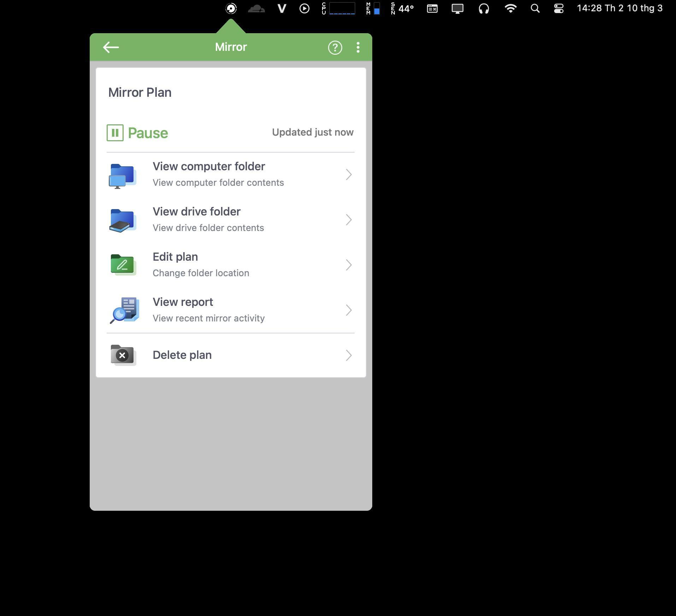This screenshot has height=616, width=676.
Task: Open View computer folder
Action: [230, 174]
